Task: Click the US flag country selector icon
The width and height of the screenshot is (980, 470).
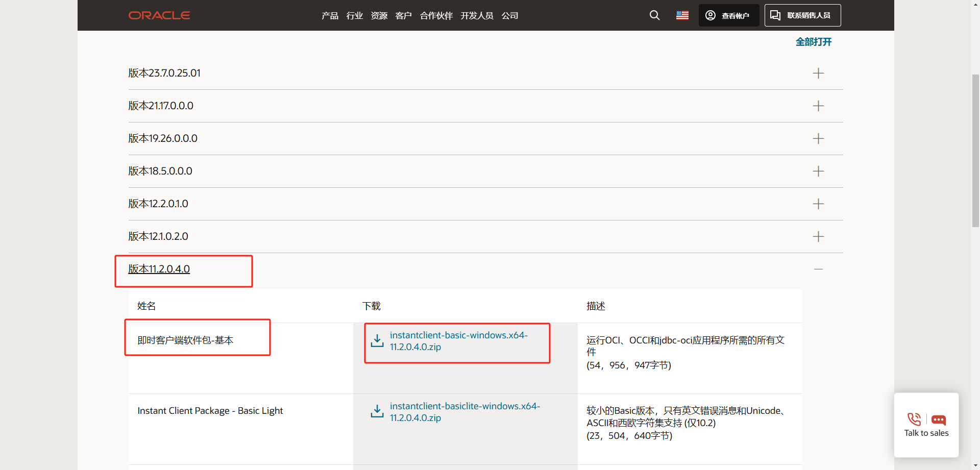Action: pos(682,15)
